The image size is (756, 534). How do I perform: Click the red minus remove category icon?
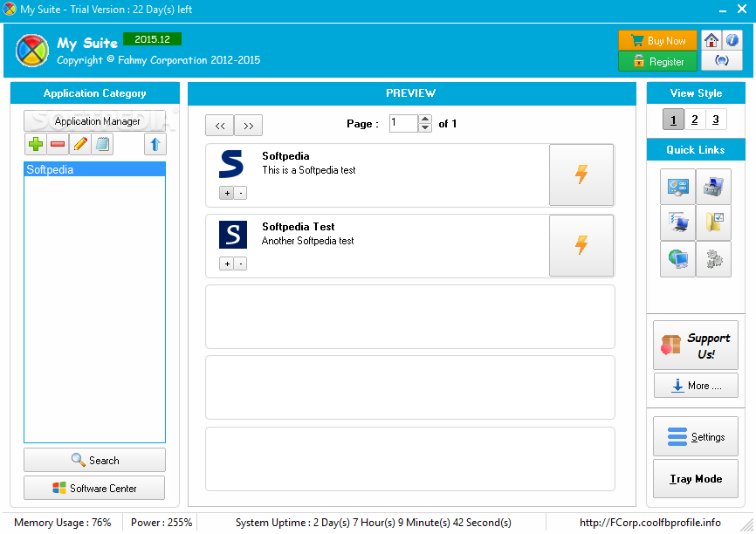click(x=58, y=144)
